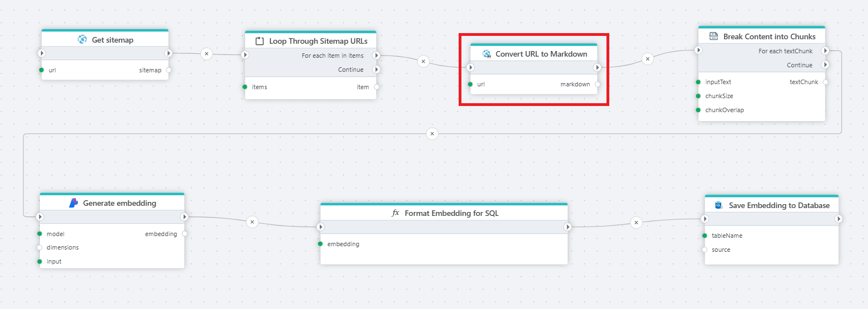Click the Convert URL to Markdown icon

tap(487, 54)
